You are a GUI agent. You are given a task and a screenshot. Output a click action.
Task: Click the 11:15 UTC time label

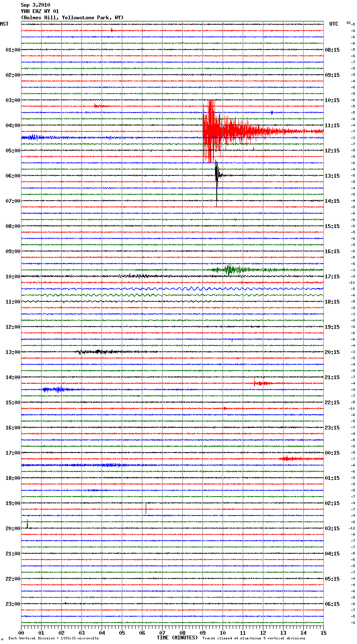pyautogui.click(x=332, y=126)
